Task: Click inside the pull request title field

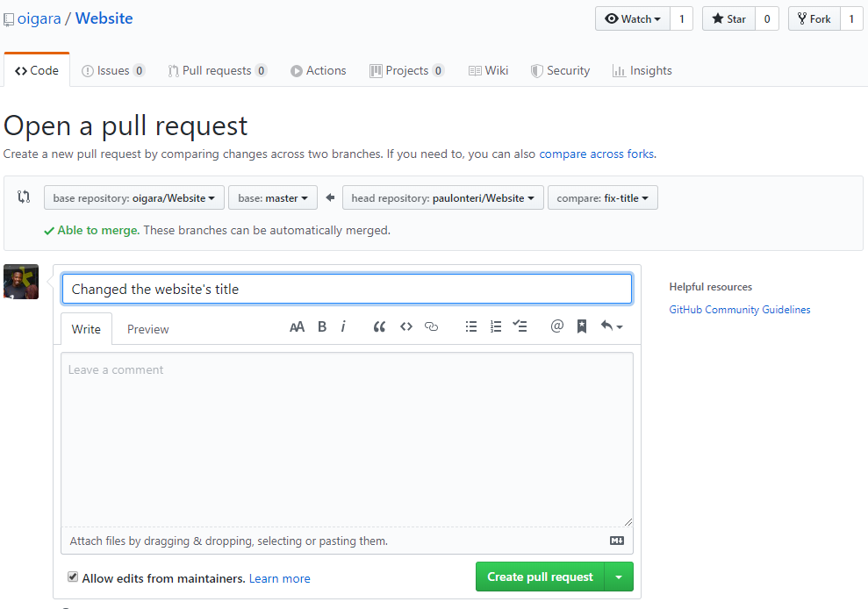Action: (x=346, y=288)
